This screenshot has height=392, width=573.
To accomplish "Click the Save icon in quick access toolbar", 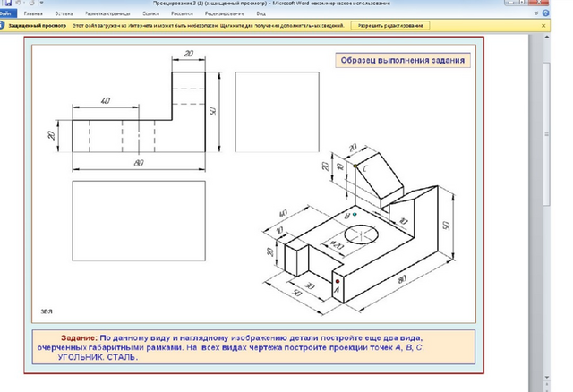I will pyautogui.click(x=8, y=3).
